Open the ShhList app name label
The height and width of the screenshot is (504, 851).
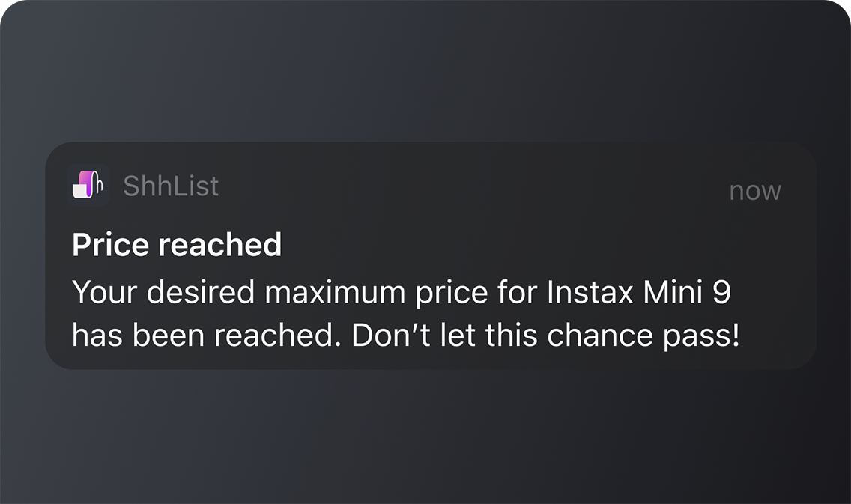pyautogui.click(x=171, y=186)
